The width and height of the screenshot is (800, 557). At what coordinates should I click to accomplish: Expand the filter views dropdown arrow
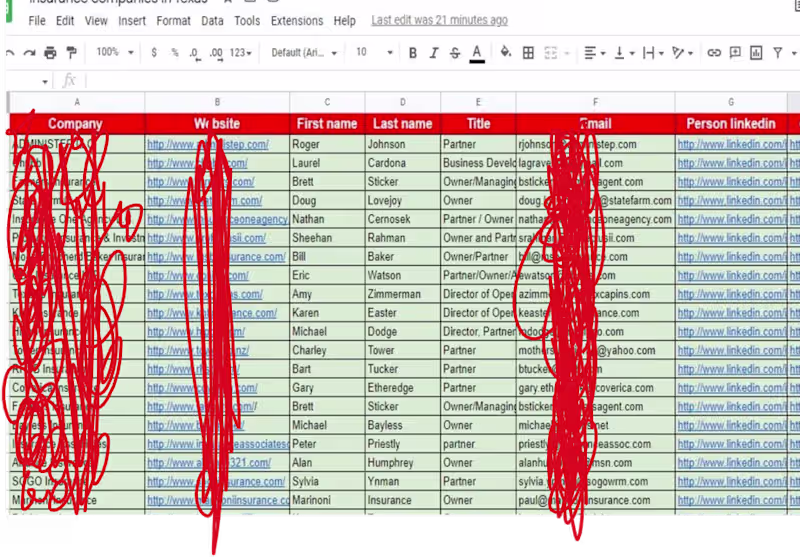click(x=794, y=53)
